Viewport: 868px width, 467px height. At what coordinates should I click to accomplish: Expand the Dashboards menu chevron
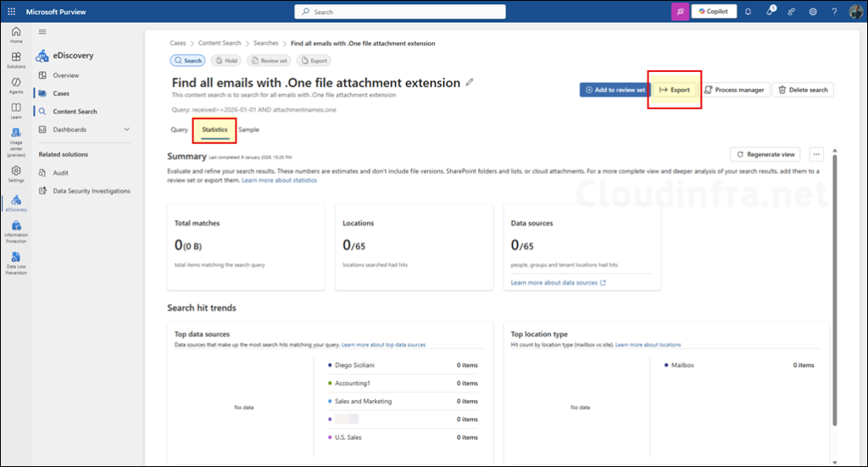click(x=126, y=130)
